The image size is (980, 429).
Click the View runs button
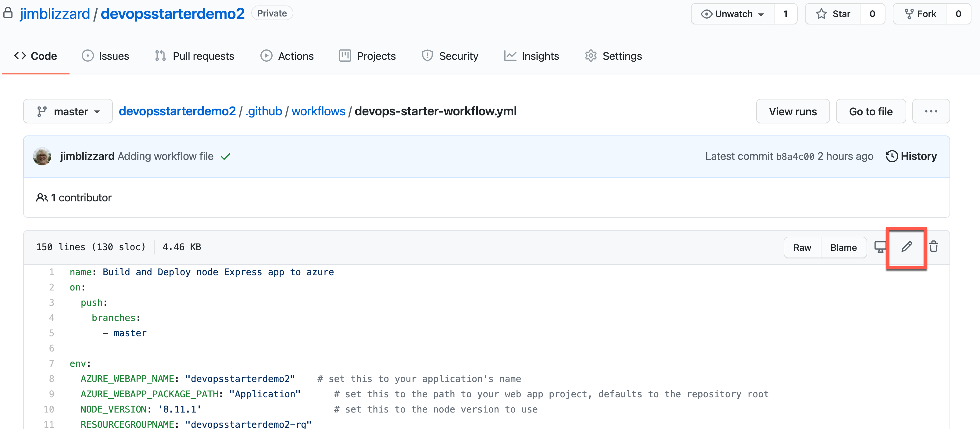[x=792, y=112]
